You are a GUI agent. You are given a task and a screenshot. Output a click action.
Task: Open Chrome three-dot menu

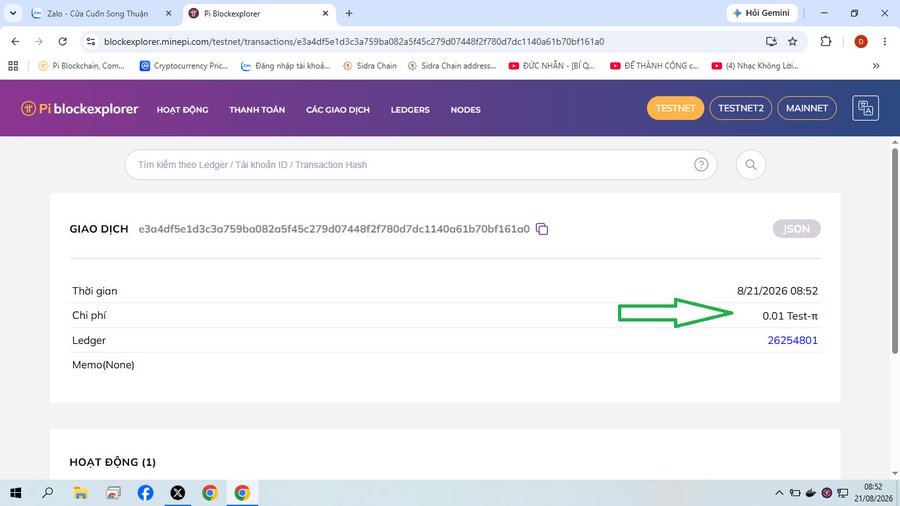pos(885,41)
